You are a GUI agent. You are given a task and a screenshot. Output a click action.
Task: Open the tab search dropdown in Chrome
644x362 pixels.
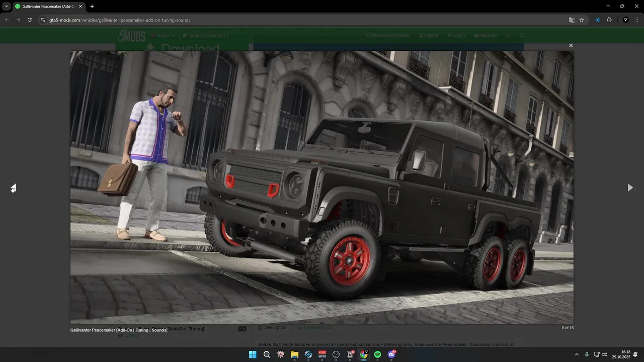click(7, 7)
